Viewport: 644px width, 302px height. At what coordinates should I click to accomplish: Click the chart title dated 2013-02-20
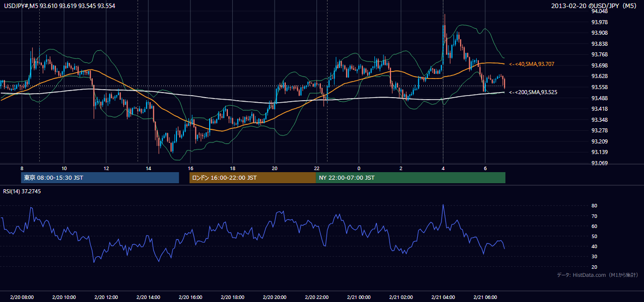(x=595, y=6)
